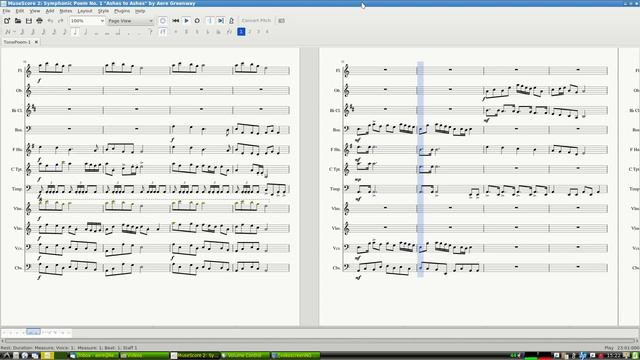Open the Volume Control taskbar window button

coord(245,356)
